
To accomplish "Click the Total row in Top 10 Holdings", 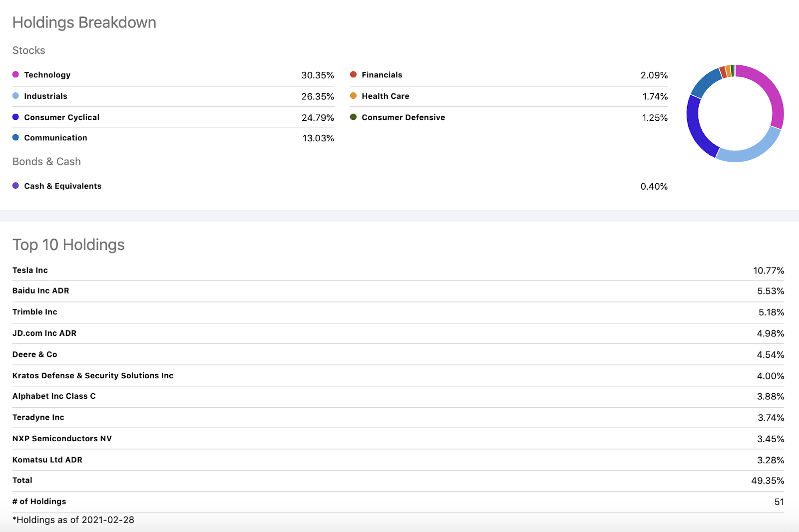I will click(22, 480).
